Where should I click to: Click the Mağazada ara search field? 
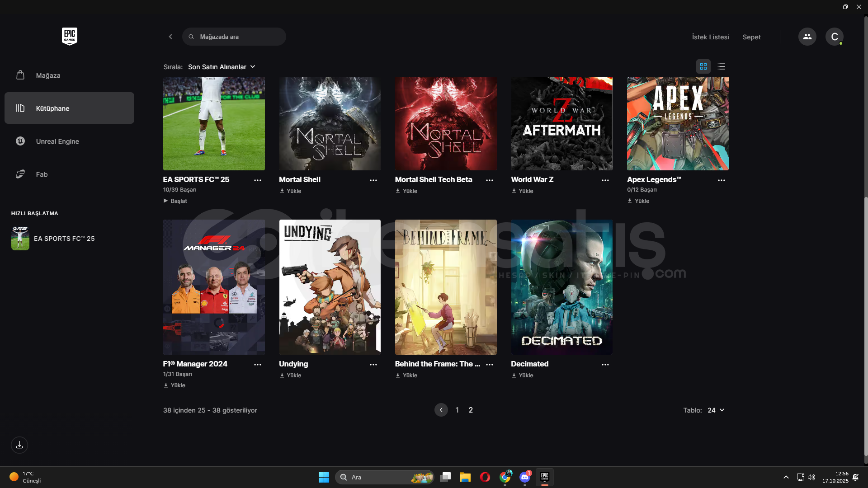240,37
